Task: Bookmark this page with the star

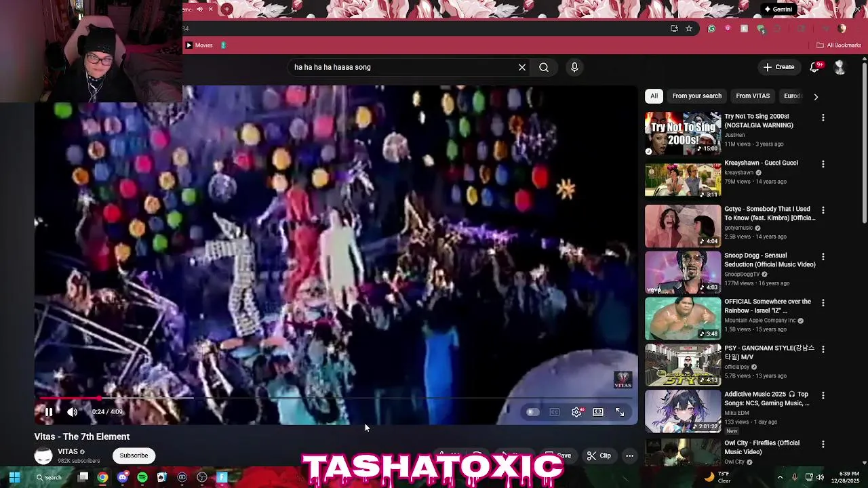Action: point(689,28)
